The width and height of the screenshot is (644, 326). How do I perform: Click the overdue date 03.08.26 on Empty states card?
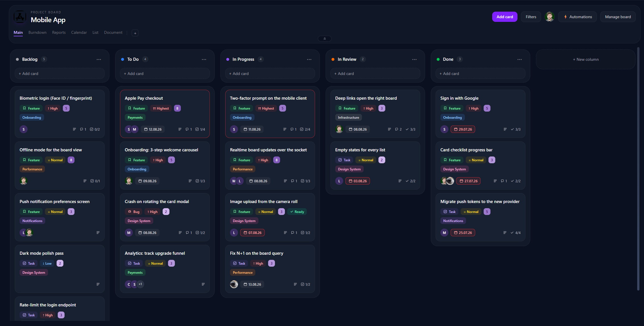[x=358, y=181]
